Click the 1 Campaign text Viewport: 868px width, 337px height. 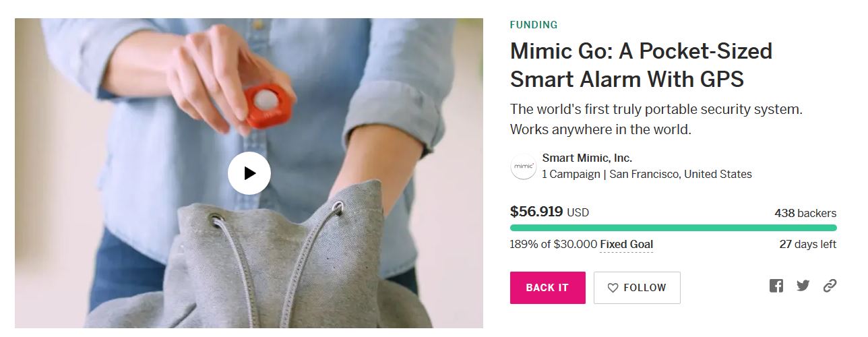click(x=571, y=174)
